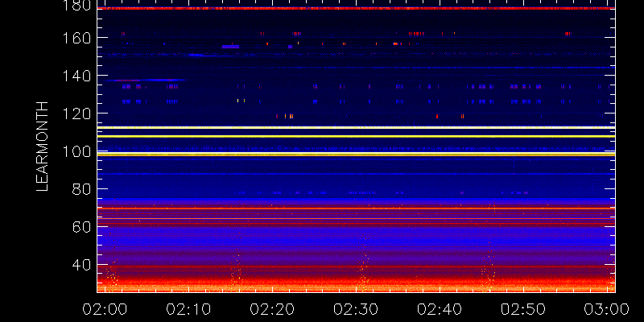Viewport: 644px width, 322px height.
Task: Select the 100 frequency axis label
Action: point(76,151)
